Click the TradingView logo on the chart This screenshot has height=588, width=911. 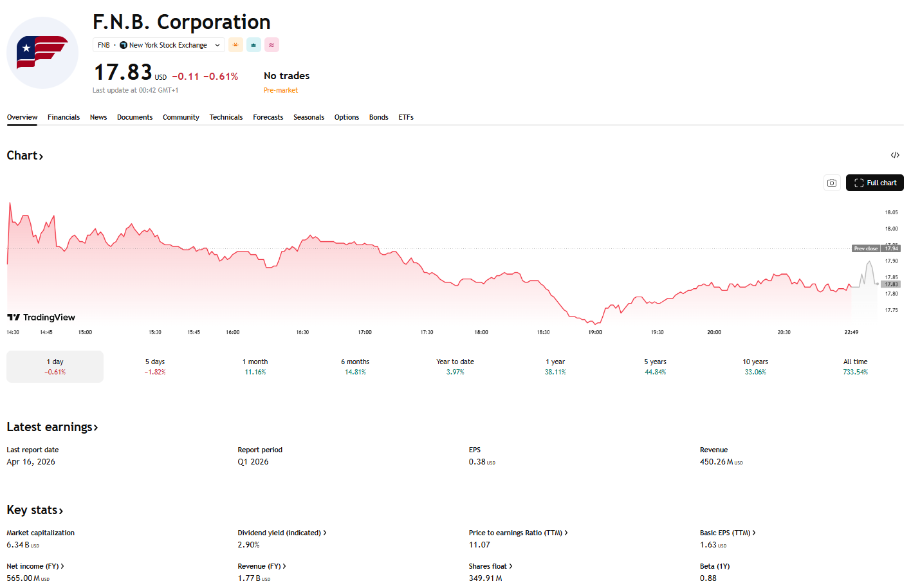point(41,317)
